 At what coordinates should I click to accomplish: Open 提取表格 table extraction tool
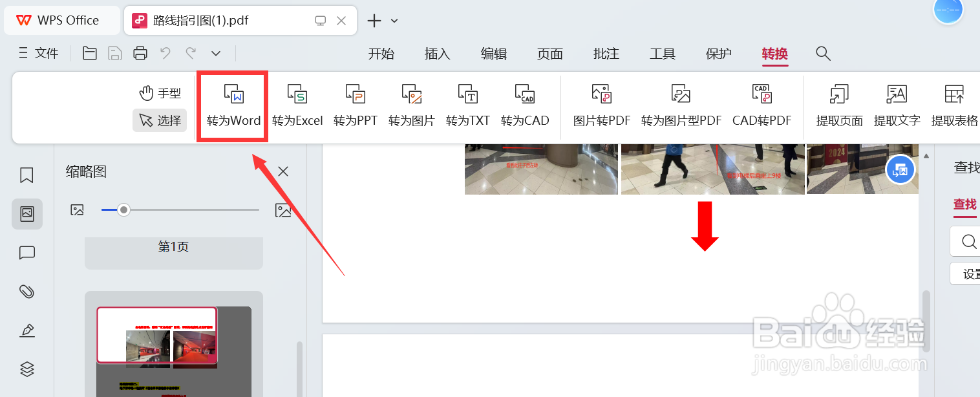(954, 107)
